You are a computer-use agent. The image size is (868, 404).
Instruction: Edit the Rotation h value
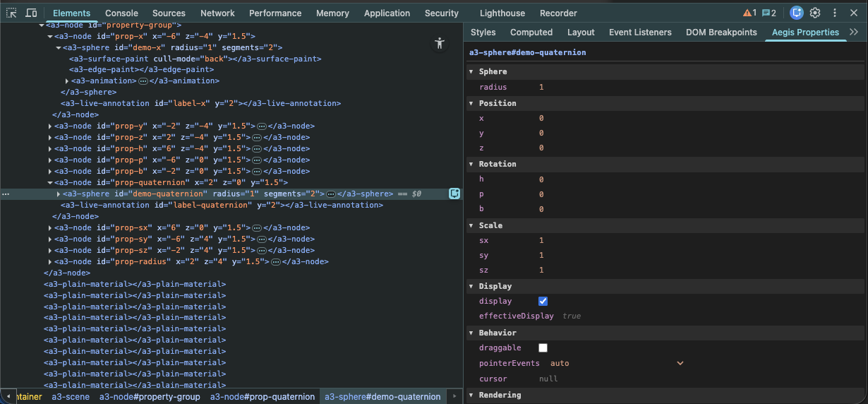541,179
